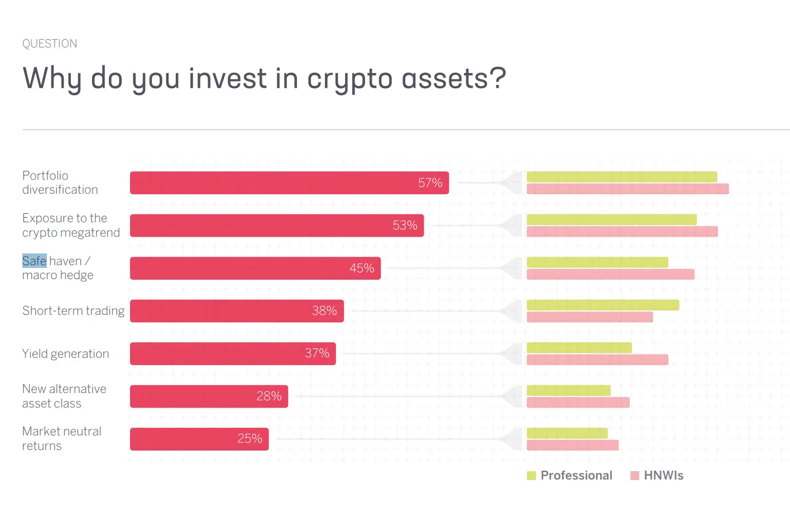Select the 25% Market neutral returns bar
Screen dimensions: 790x532
coord(199,439)
